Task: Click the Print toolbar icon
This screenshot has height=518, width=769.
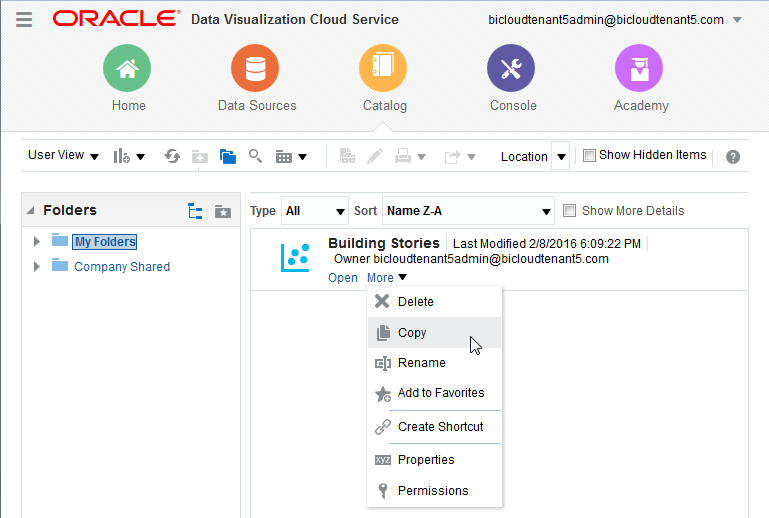Action: (403, 156)
